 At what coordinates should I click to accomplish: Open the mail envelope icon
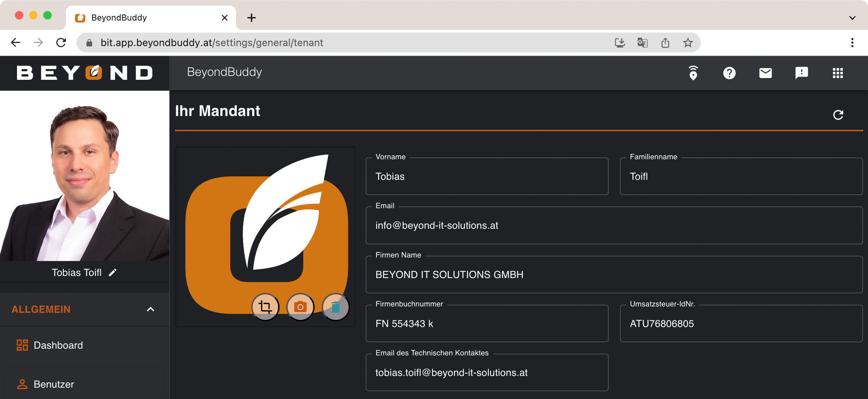point(765,73)
